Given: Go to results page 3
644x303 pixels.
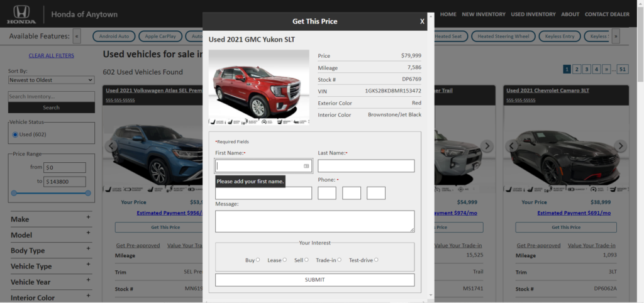Looking at the screenshot, I should (x=587, y=69).
